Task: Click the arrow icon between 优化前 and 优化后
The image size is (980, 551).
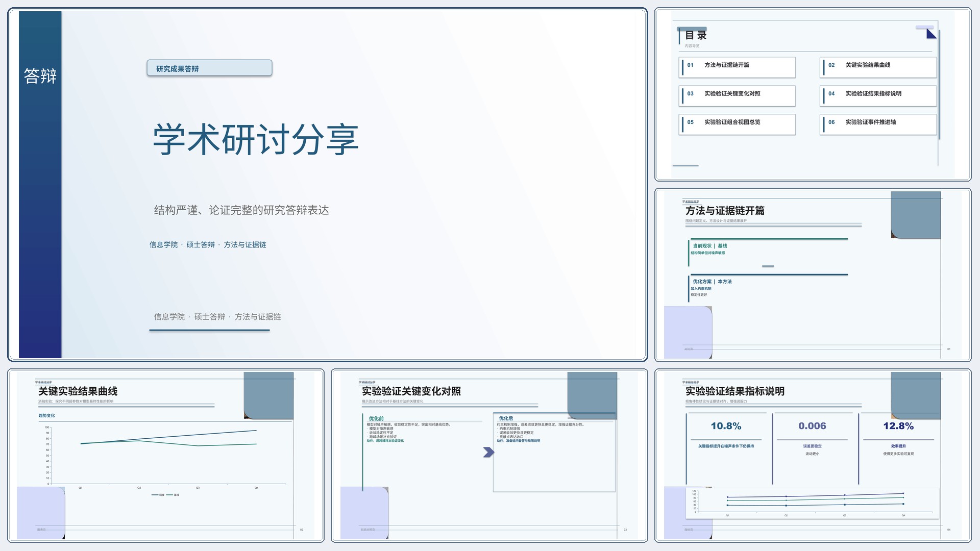Action: pyautogui.click(x=488, y=452)
